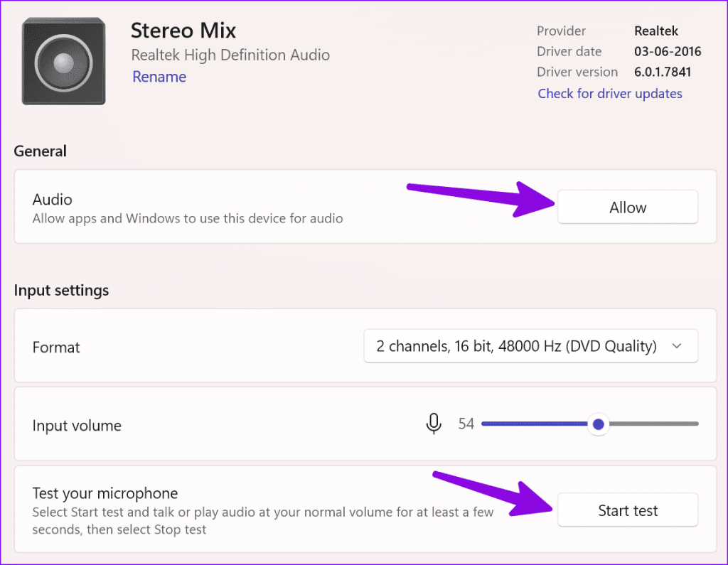Screen dimensions: 728x565
Task: Click the driver version number 6.0.1.7841
Action: [663, 72]
